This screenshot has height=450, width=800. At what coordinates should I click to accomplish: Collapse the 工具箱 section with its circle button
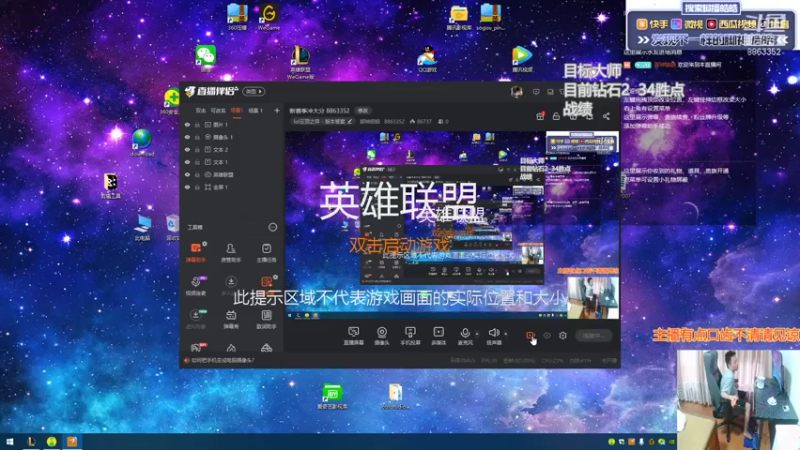click(273, 227)
